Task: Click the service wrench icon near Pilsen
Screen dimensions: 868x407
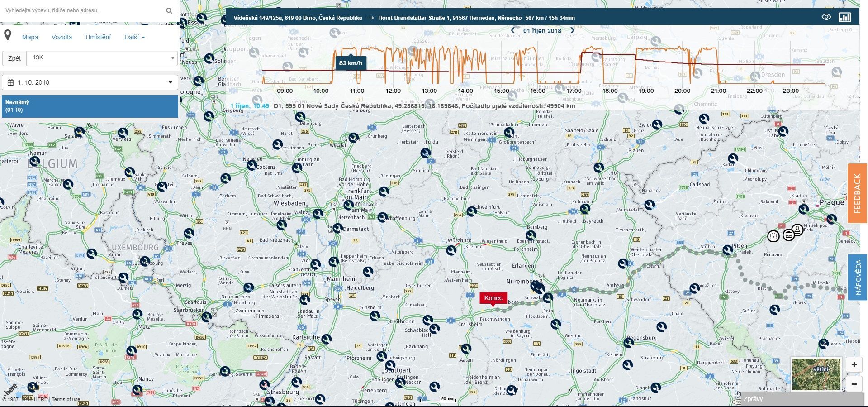Action: click(728, 249)
